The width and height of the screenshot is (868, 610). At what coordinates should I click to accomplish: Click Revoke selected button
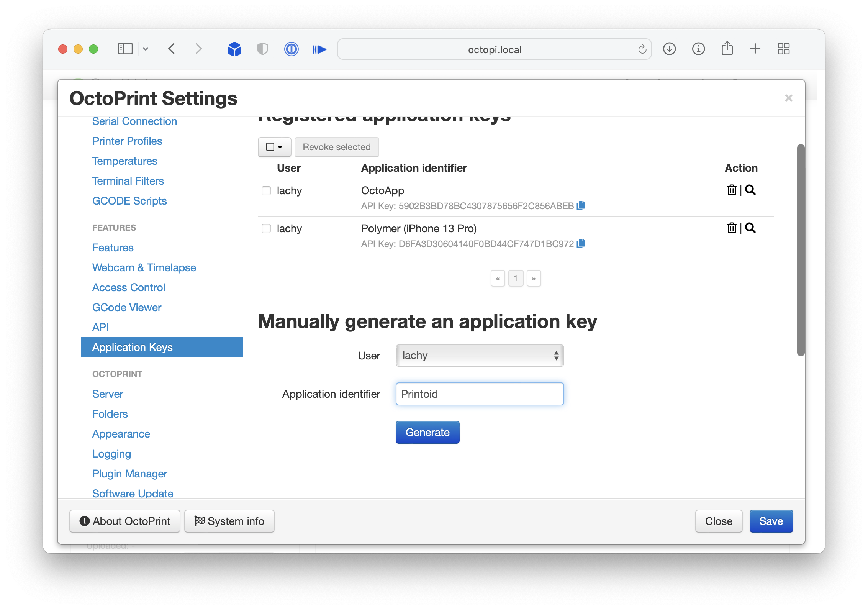coord(337,146)
